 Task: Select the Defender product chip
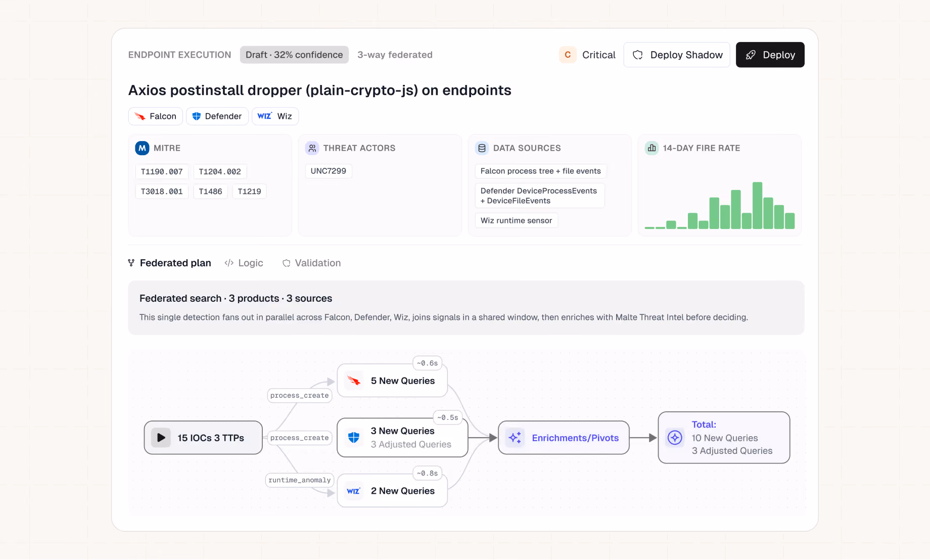click(217, 116)
